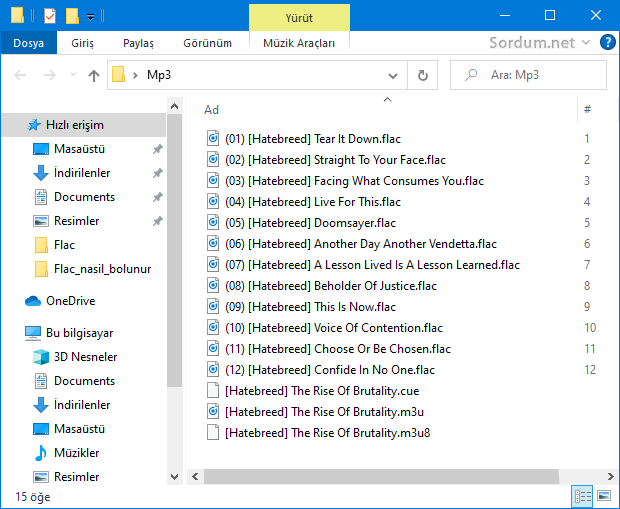This screenshot has height=509, width=620.
Task: Click the blank icon of the .cue file
Action: [213, 390]
